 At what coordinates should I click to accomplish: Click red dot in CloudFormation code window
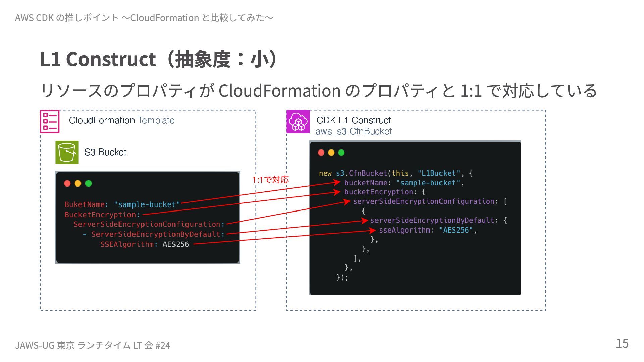click(x=67, y=183)
